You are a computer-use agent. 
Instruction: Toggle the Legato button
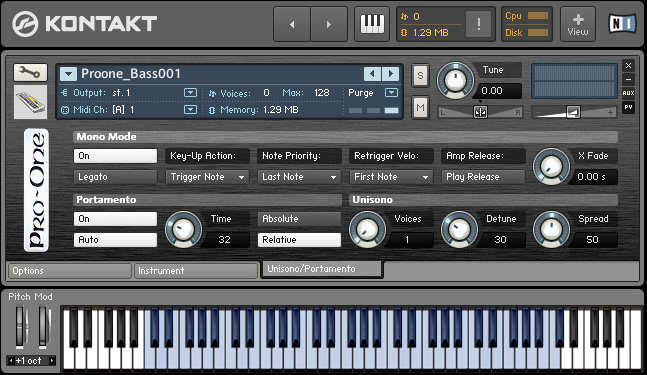tap(115, 177)
